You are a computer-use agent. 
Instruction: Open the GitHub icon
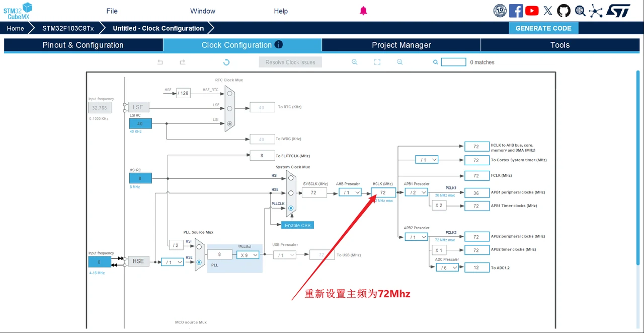pos(564,11)
